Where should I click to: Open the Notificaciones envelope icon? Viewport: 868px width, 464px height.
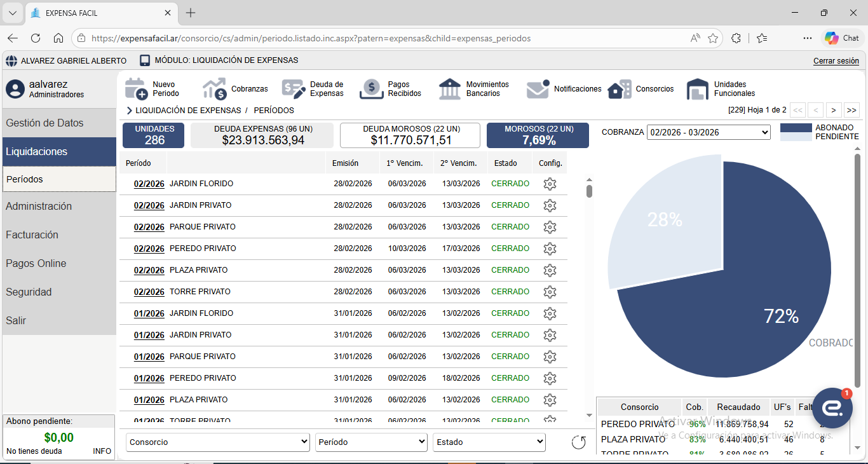click(x=538, y=89)
